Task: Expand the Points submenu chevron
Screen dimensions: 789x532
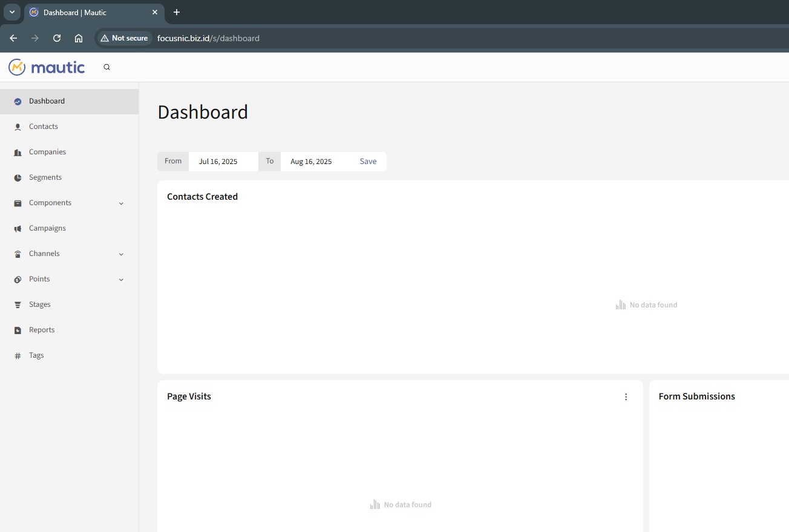Action: click(x=121, y=280)
